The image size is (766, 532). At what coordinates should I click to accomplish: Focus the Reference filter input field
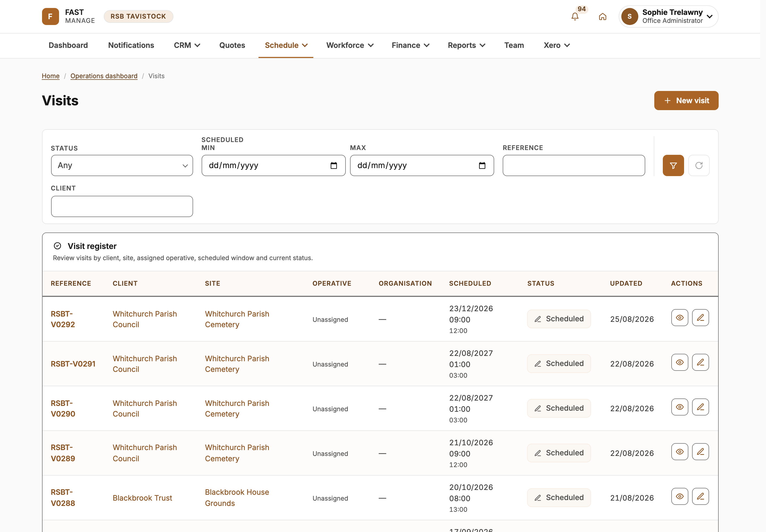click(574, 165)
